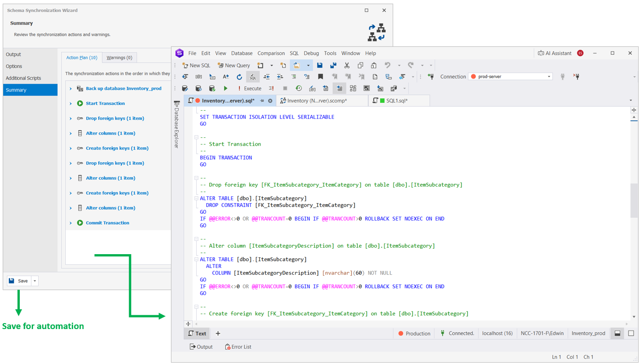
Task: Click the database with green check icon
Action: [x=212, y=88]
